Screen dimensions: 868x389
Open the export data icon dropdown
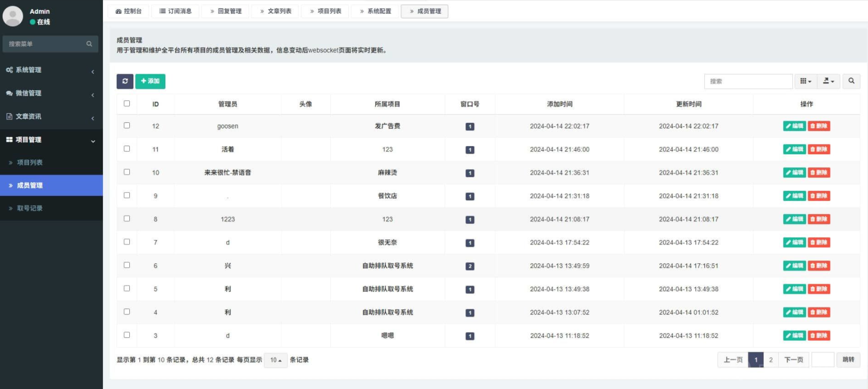(x=828, y=81)
